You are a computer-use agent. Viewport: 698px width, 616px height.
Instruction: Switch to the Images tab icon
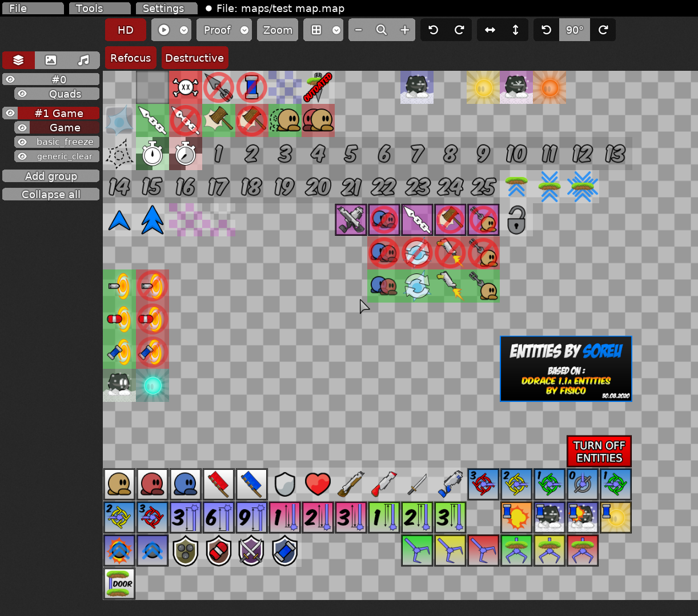point(51,60)
